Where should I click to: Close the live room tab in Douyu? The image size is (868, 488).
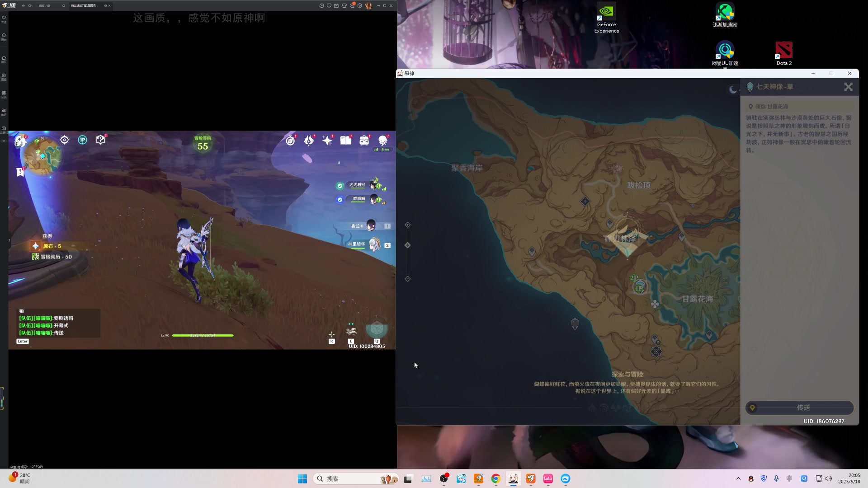109,5
